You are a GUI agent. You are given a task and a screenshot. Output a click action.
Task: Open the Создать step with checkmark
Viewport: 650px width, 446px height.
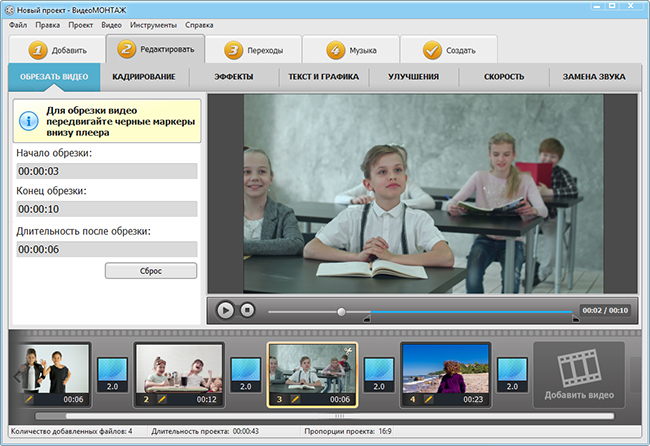pos(449,50)
